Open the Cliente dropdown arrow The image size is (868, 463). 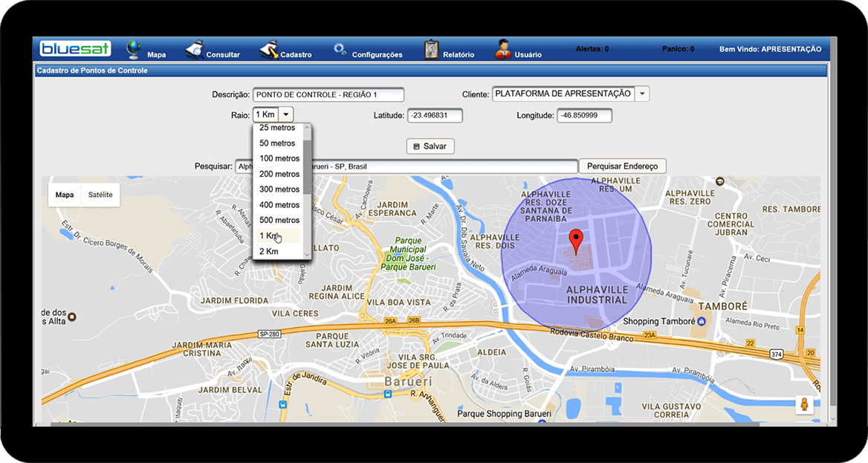click(642, 94)
